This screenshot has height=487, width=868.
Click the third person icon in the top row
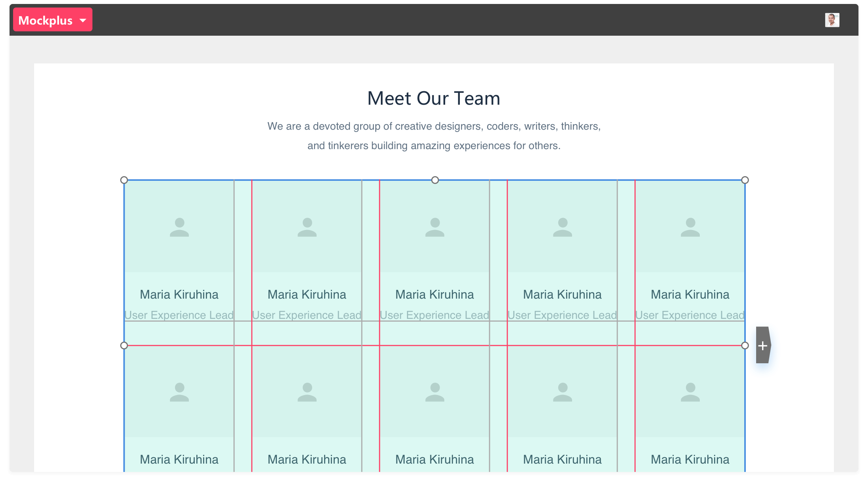[435, 227]
